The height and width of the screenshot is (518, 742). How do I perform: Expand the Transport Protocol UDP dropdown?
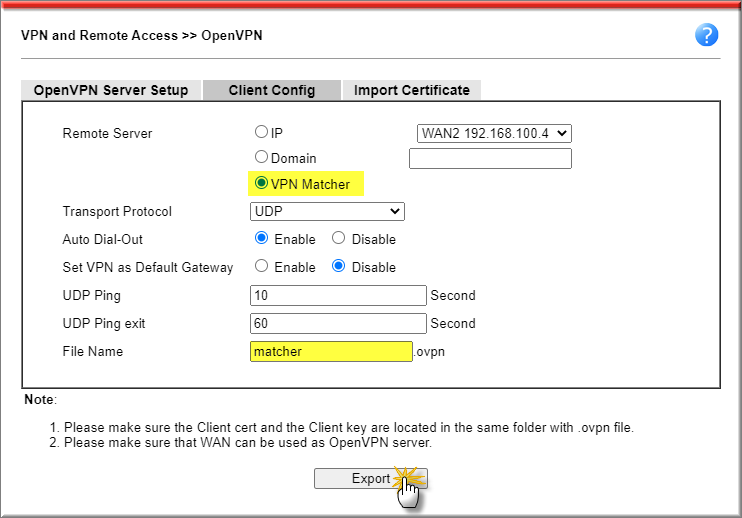click(327, 211)
